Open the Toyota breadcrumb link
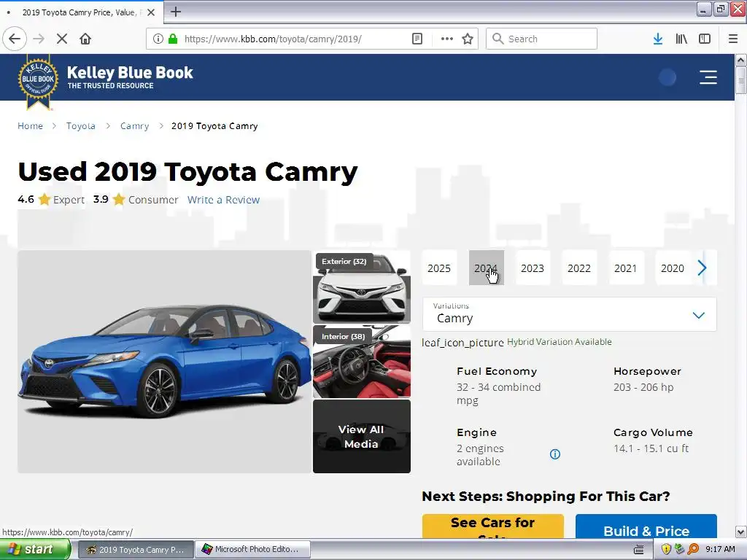 pyautogui.click(x=80, y=125)
